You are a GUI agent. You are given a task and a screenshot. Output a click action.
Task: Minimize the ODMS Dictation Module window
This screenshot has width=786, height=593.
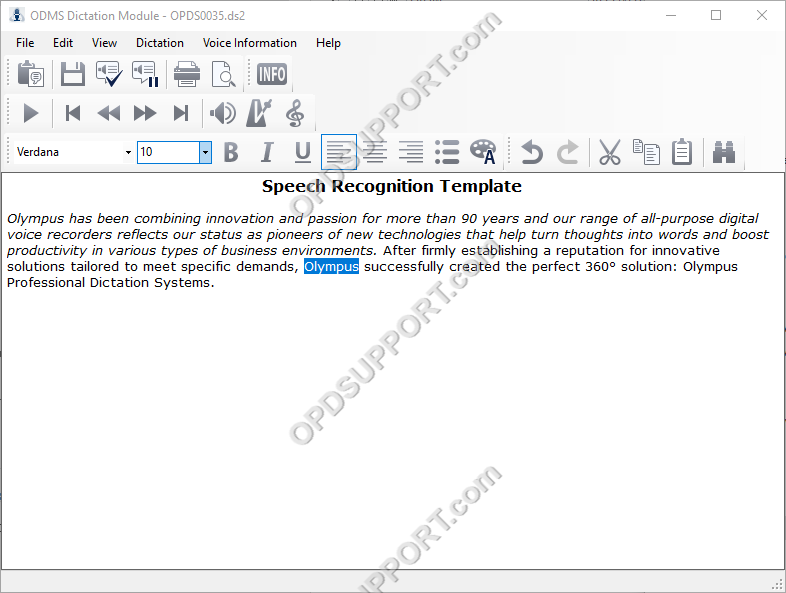(671, 15)
